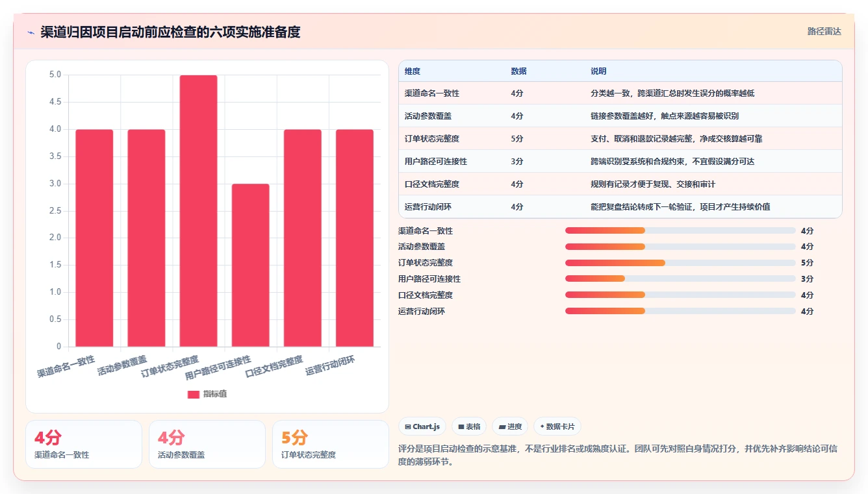Click the 口径文档完整度 progress bar
Viewport: 868px width, 494px height.
[680, 295]
